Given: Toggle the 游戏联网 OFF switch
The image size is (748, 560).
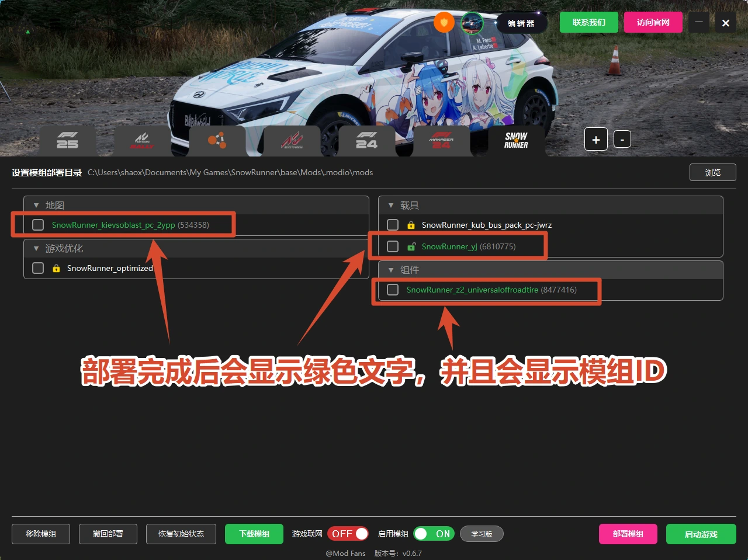Looking at the screenshot, I should [348, 534].
